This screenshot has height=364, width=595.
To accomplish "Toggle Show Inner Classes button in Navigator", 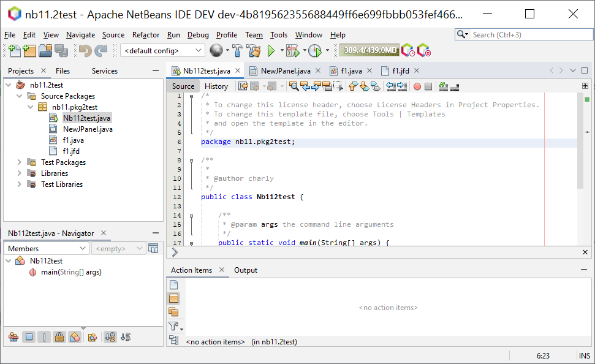I will coord(75,337).
